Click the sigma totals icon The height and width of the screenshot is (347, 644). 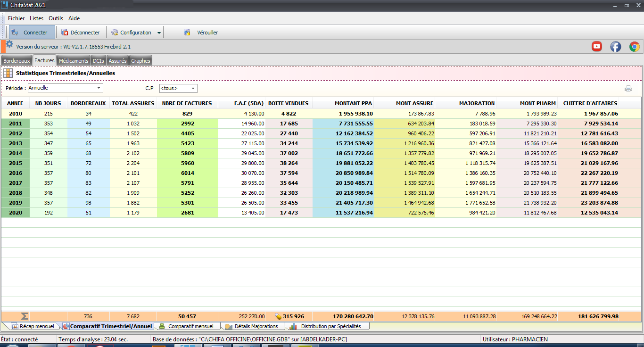pos(25,316)
